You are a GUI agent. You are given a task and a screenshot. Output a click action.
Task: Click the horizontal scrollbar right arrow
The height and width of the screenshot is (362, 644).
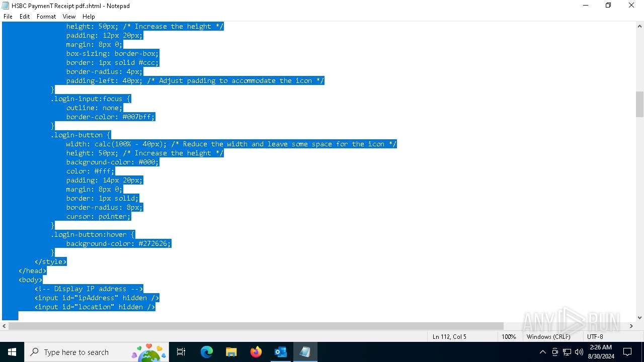(631, 326)
